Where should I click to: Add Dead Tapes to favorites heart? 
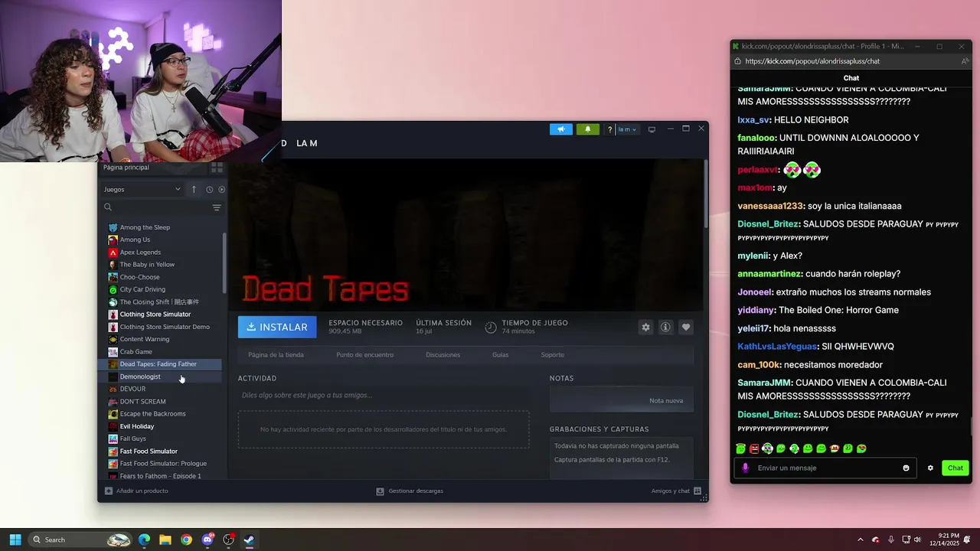tap(686, 327)
